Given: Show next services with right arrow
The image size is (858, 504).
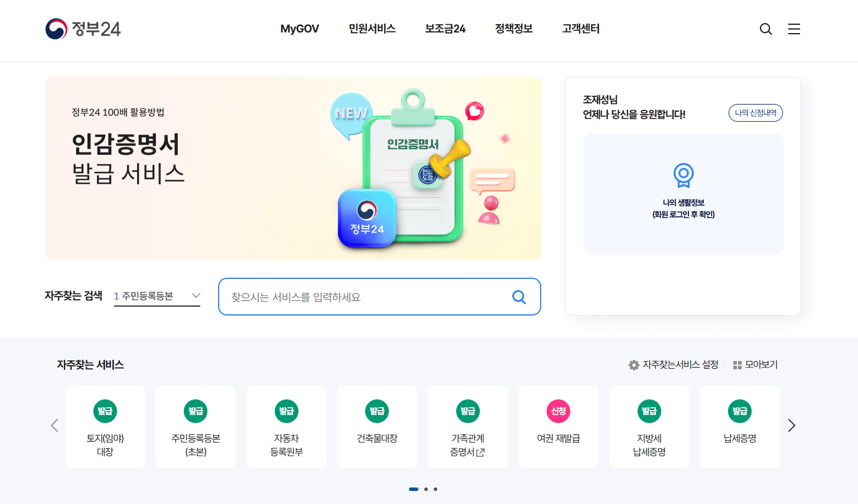Looking at the screenshot, I should tap(792, 425).
